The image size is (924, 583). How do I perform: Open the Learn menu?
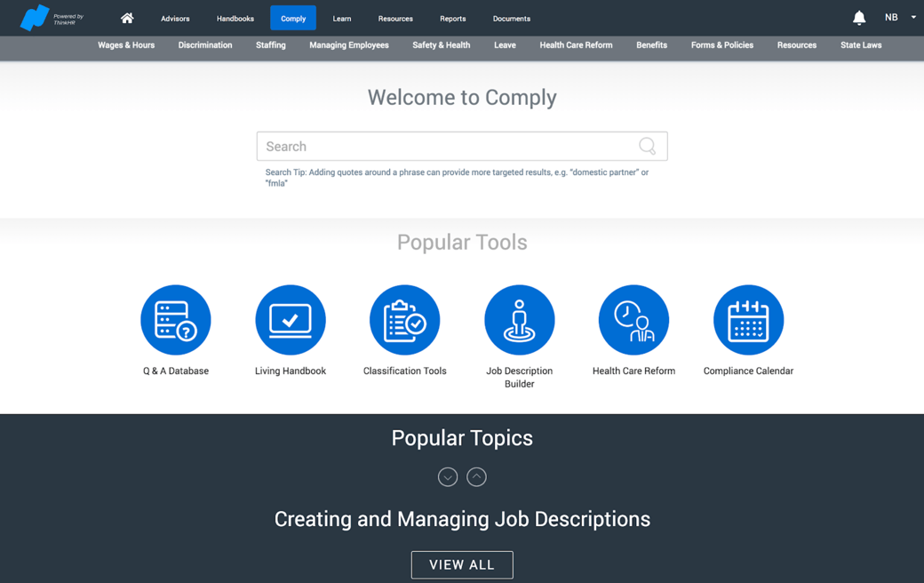(342, 19)
